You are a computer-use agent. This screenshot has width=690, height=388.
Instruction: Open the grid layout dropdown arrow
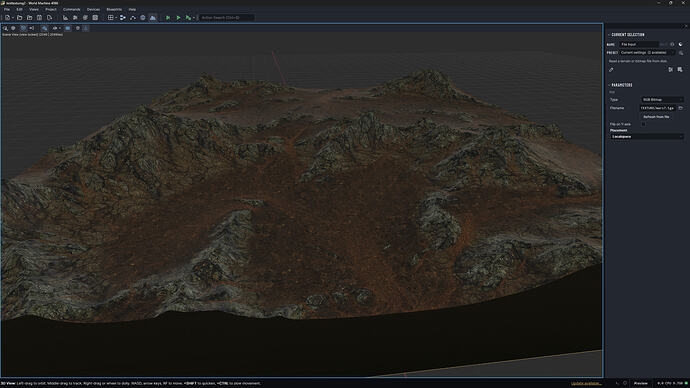pyautogui.click(x=116, y=18)
